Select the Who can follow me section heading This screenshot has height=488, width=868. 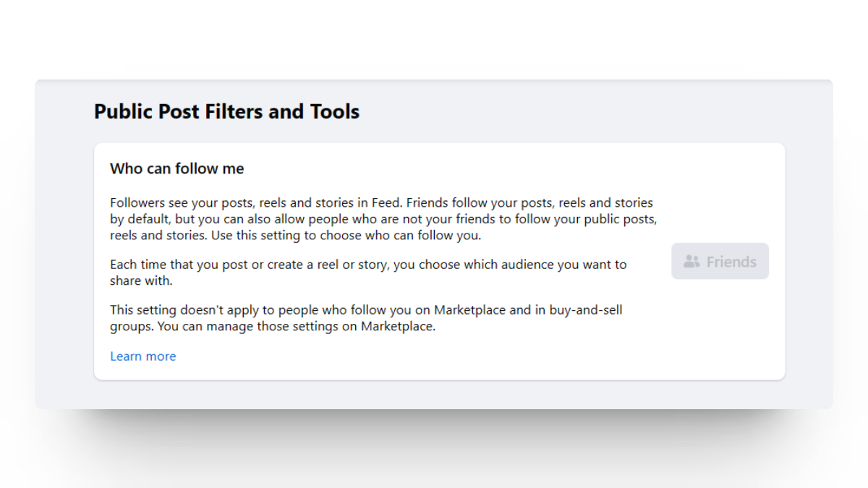pyautogui.click(x=176, y=168)
